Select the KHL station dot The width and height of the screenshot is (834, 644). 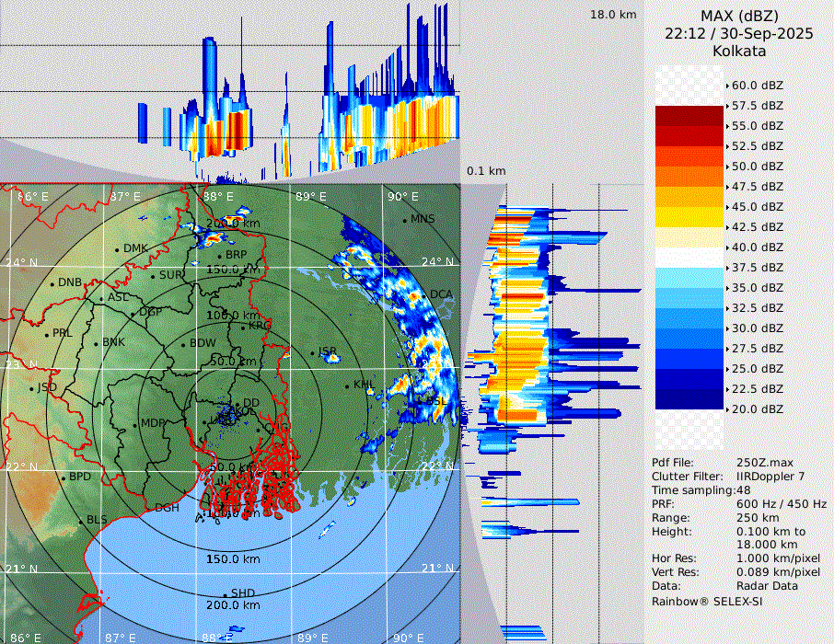coord(348,385)
